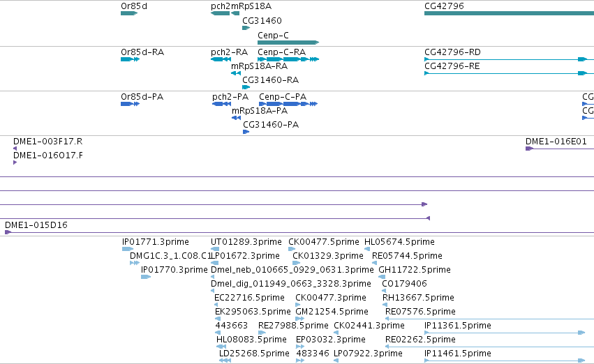Select the GH11722.5prime EST glyph
Image resolution: width=594 pixels, height=364 pixels.
point(382,277)
